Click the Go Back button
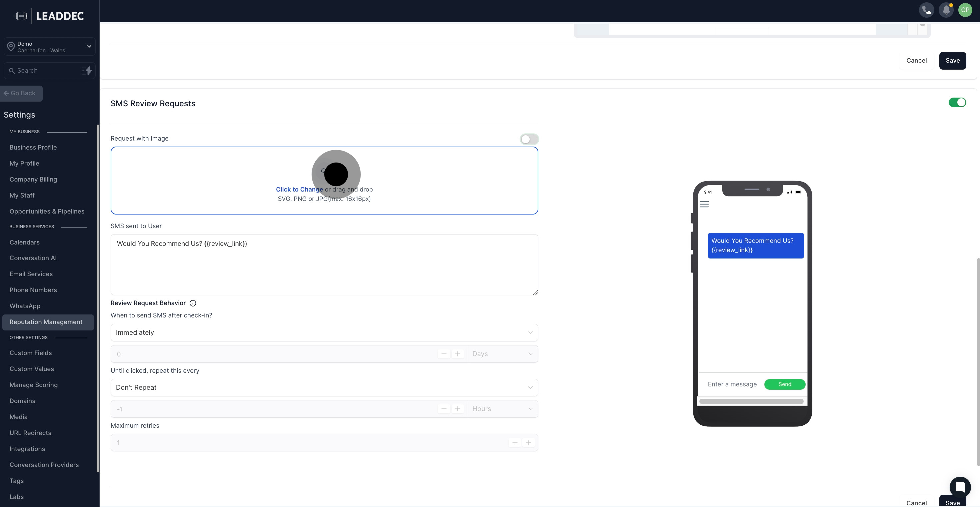Viewport: 980px width, 507px height. coord(21,94)
